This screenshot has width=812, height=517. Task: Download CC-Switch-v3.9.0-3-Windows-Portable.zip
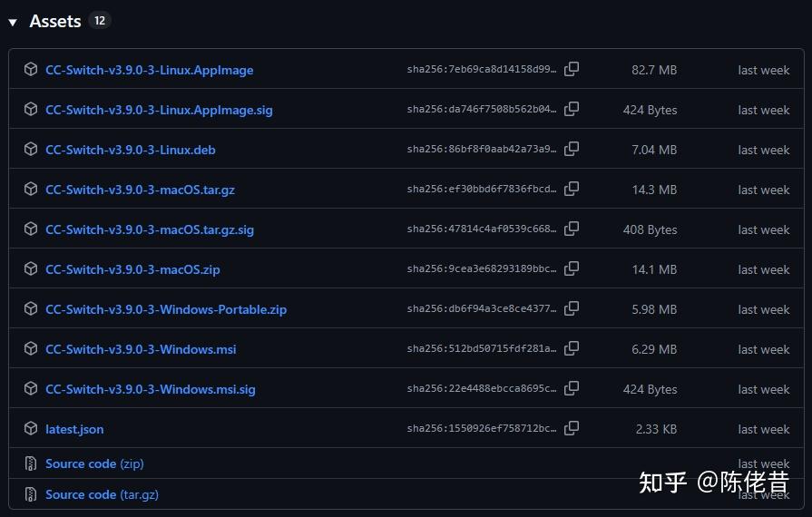tap(166, 309)
